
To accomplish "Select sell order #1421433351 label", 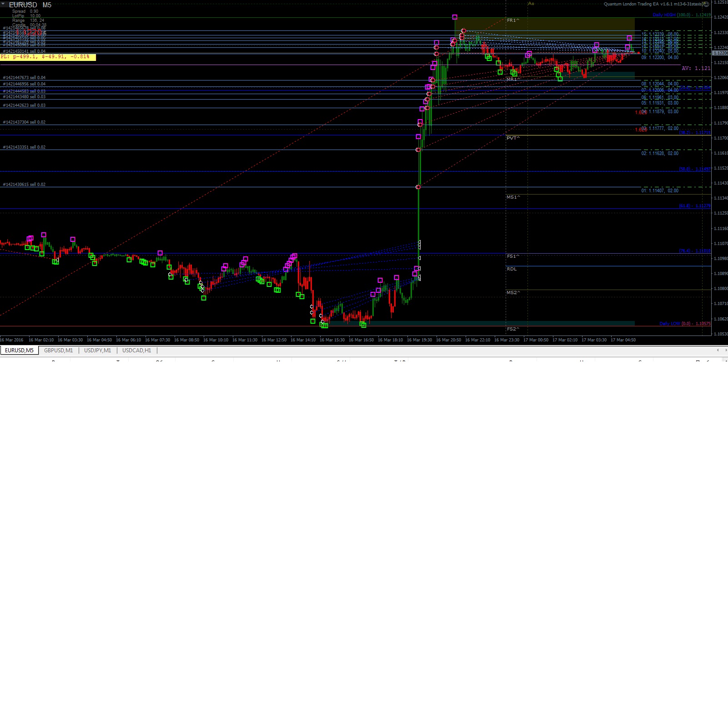I will pos(24,147).
